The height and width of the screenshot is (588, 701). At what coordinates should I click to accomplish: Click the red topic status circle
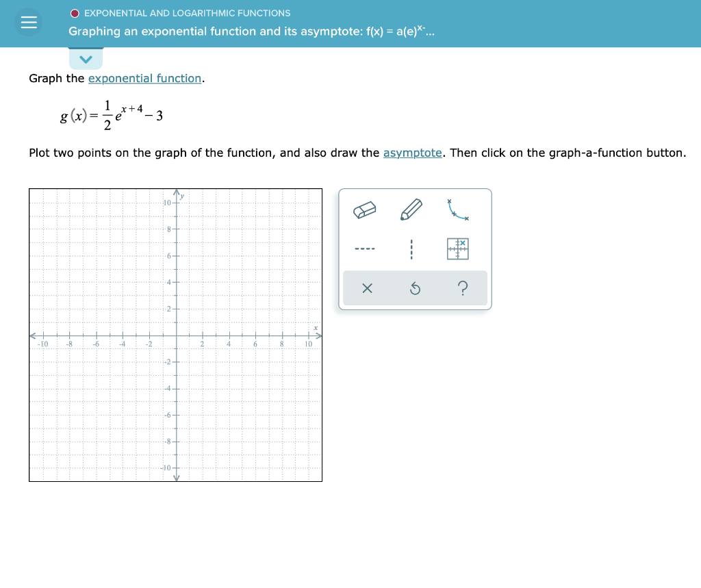75,14
